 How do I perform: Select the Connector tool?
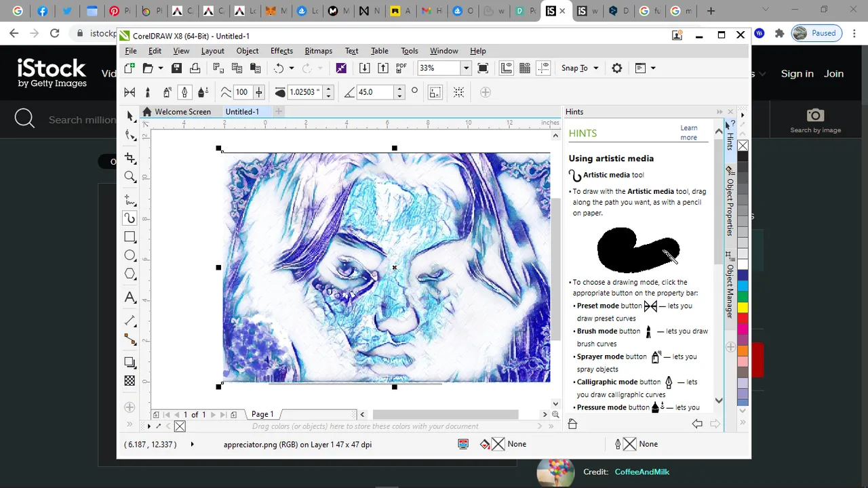(x=130, y=339)
